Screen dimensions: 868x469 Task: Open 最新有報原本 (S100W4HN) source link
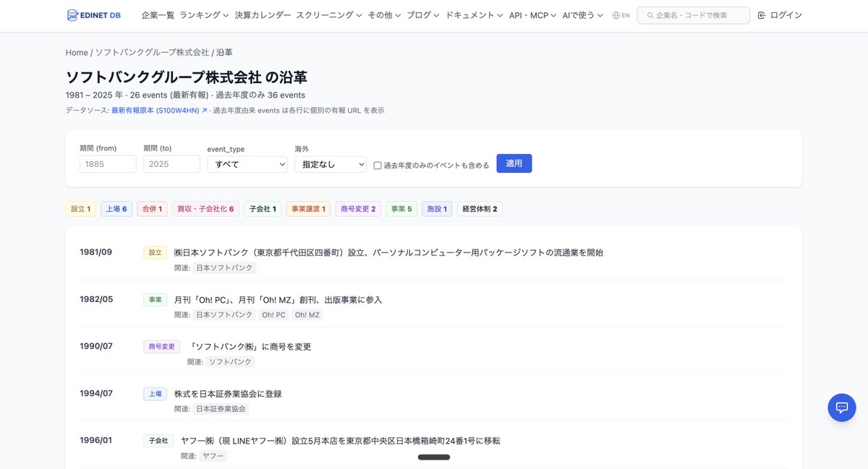click(x=159, y=111)
